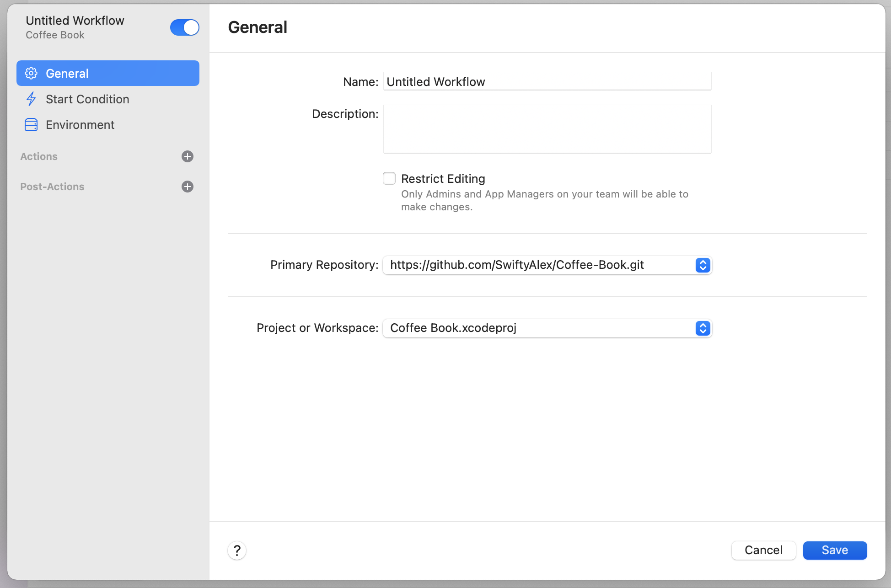Click the Coffee Book.xcodeproj chevron arrows
891x588 pixels.
703,328
